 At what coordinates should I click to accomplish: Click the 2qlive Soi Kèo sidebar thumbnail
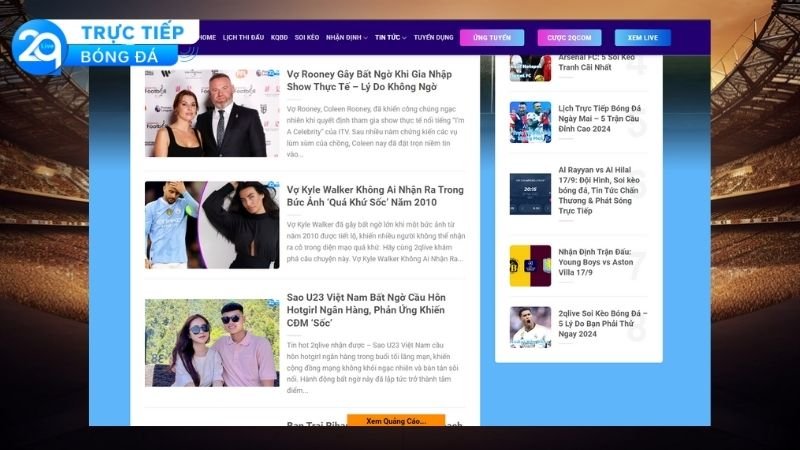530,327
